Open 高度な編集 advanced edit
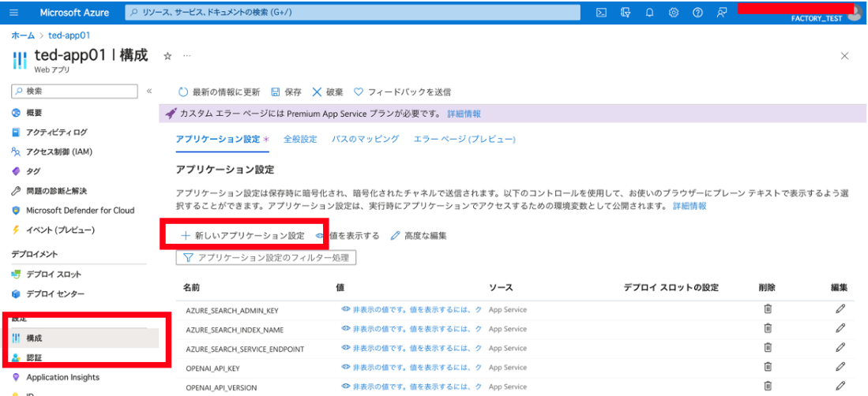Image resolution: width=868 pixels, height=396 pixels. point(419,236)
